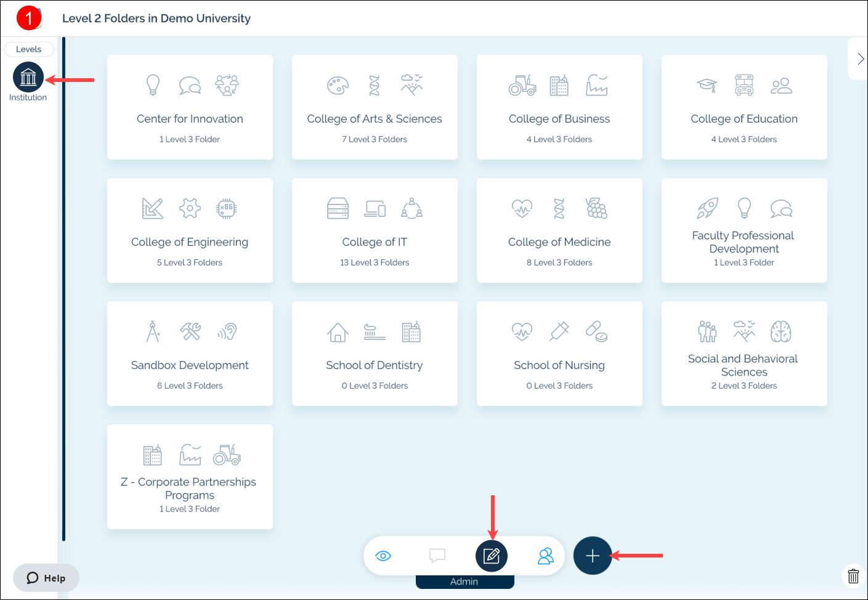Image resolution: width=868 pixels, height=600 pixels.
Task: Open the College of Business card
Action: pos(559,107)
